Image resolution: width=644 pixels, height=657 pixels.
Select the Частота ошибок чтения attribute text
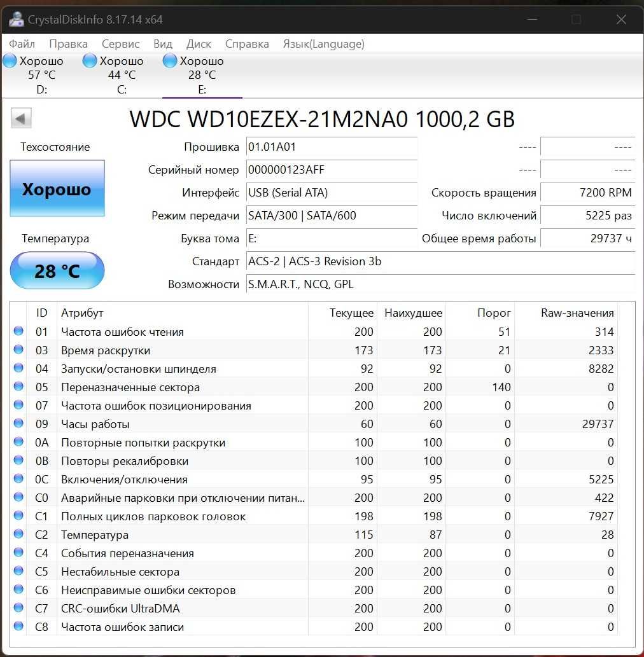tap(122, 332)
